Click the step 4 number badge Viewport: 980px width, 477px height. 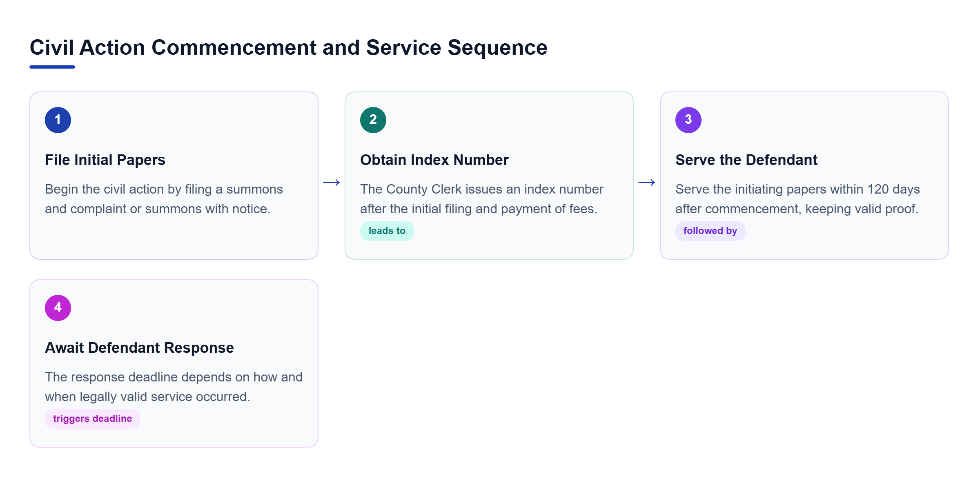[58, 308]
